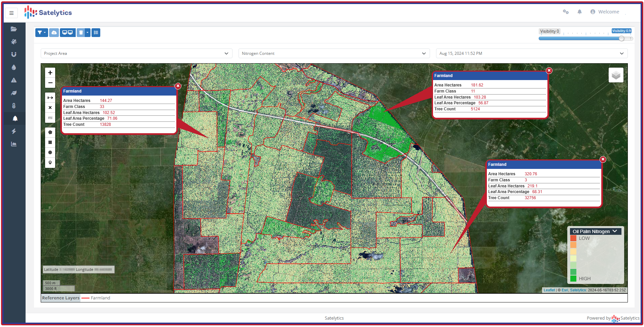Click the Leaflet attribution link

coord(549,290)
